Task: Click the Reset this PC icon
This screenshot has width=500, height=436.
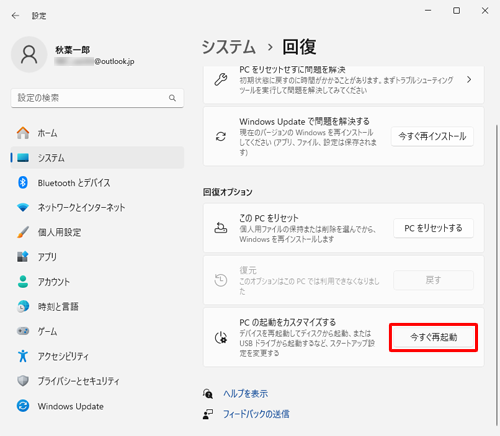Action: (221, 228)
